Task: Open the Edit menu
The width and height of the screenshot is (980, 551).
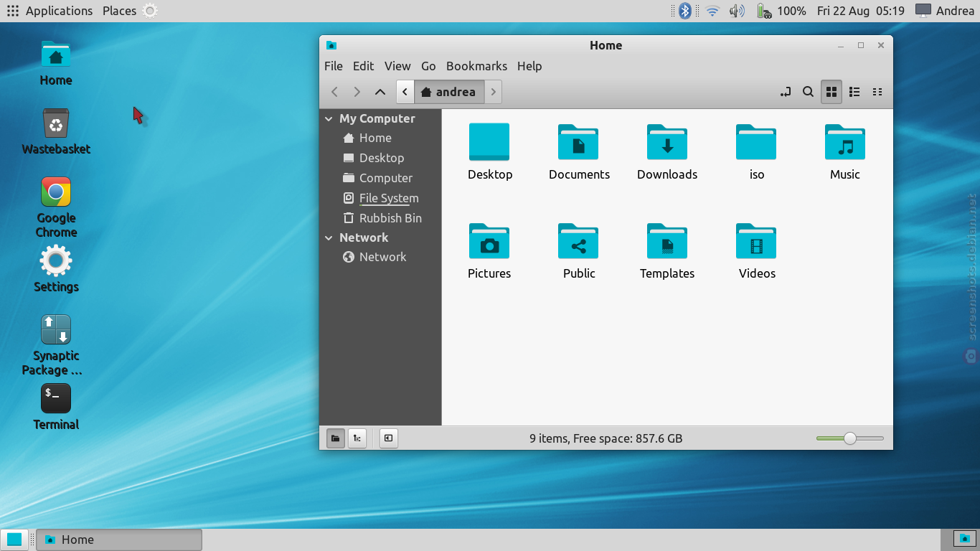Action: 363,66
